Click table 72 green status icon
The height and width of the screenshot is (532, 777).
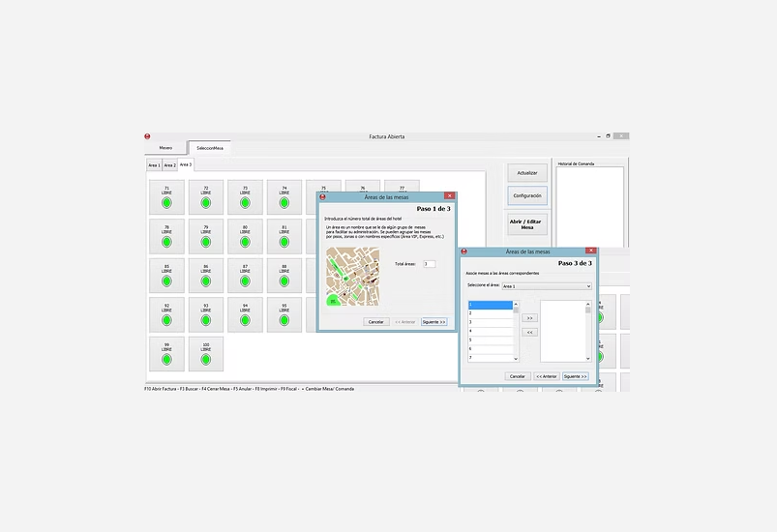click(206, 202)
